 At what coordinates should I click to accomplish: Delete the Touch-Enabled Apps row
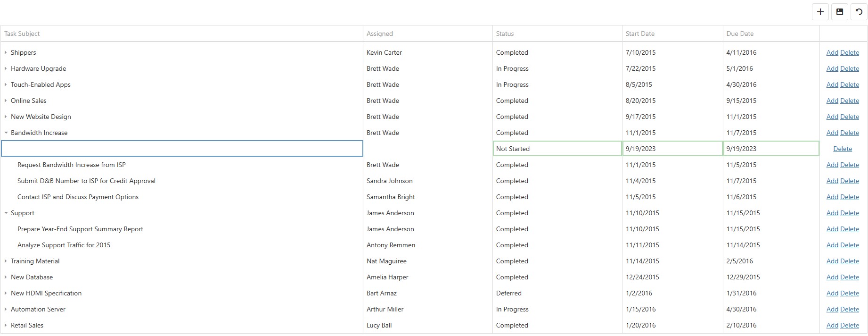850,85
